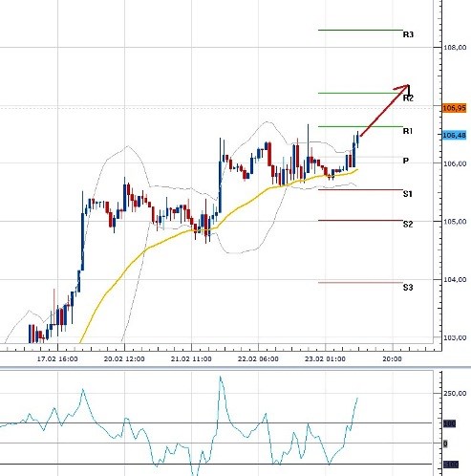The height and width of the screenshot is (476, 471).
Task: Click the 106,00 price axis value
Action: pyautogui.click(x=455, y=163)
